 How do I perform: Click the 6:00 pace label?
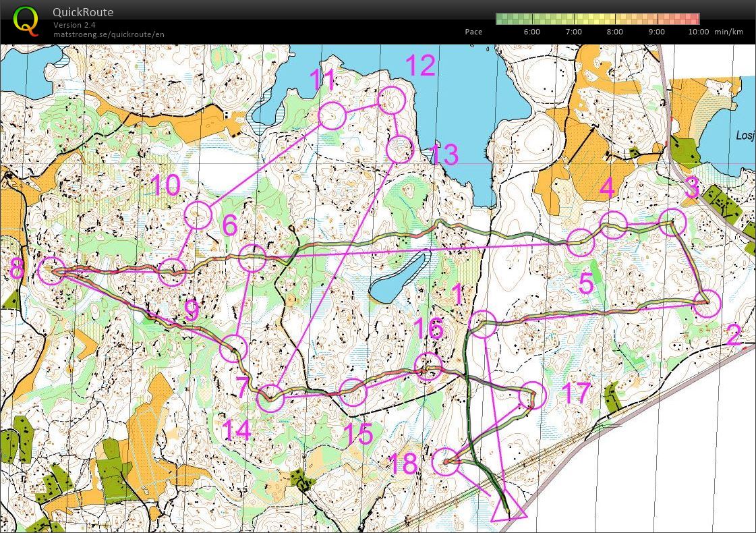click(x=532, y=32)
